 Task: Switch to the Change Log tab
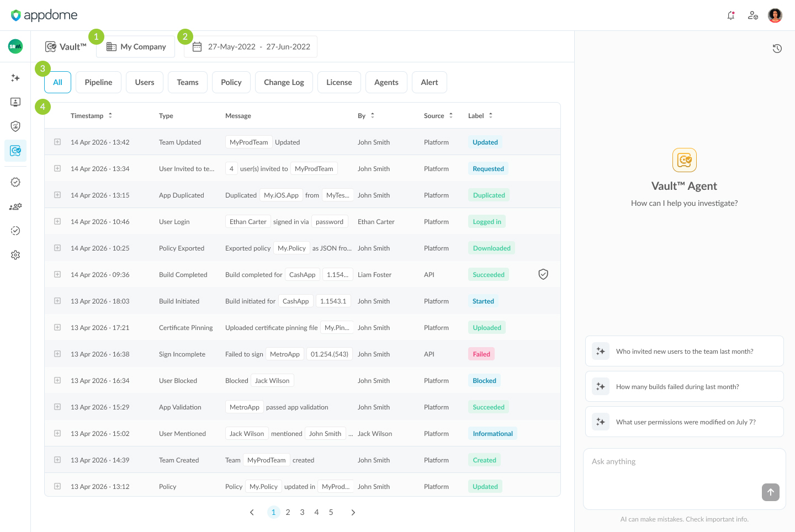coord(284,82)
